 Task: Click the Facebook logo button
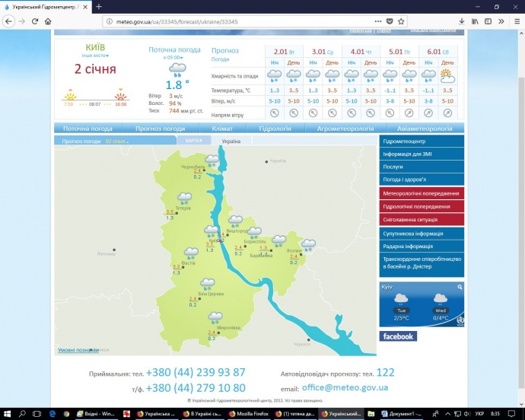coord(398,336)
